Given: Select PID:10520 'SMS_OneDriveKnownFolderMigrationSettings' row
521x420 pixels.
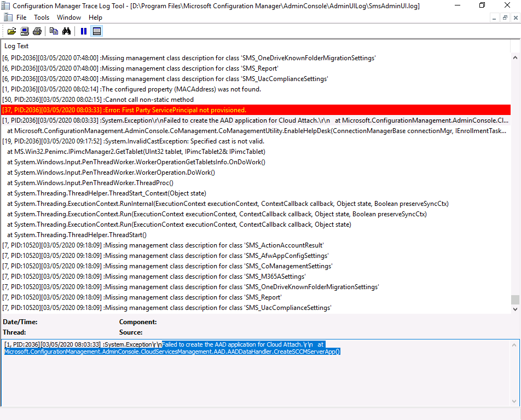Looking at the screenshot, I should tap(256, 286).
